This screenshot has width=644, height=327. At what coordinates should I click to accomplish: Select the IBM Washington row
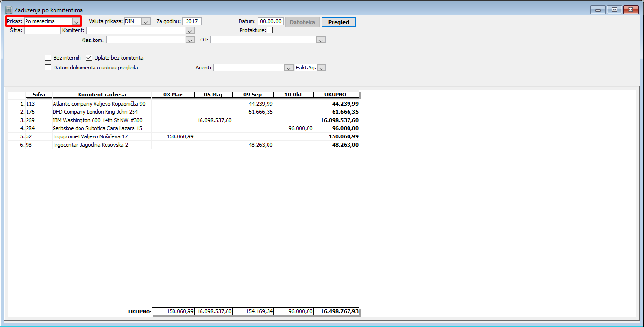(183, 120)
